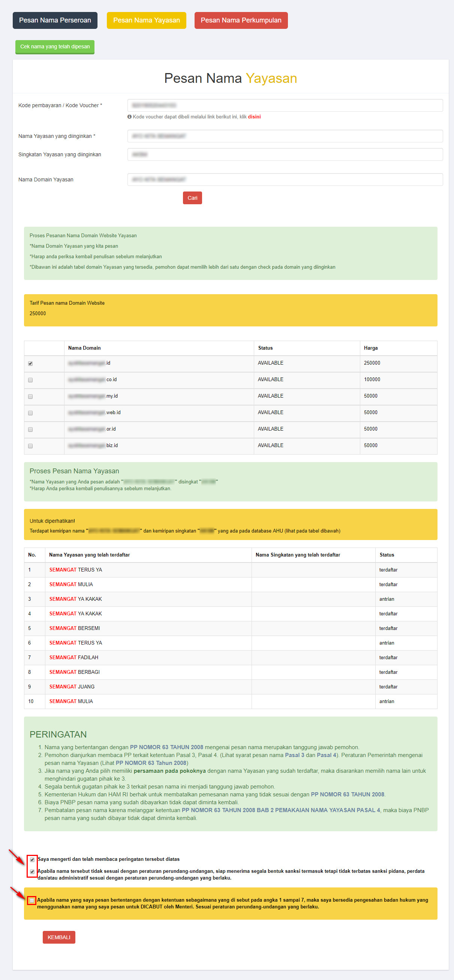This screenshot has height=980, width=454.
Task: Toggle the Apabila nama tersebut tidak sesuai checkbox
Action: pyautogui.click(x=32, y=871)
